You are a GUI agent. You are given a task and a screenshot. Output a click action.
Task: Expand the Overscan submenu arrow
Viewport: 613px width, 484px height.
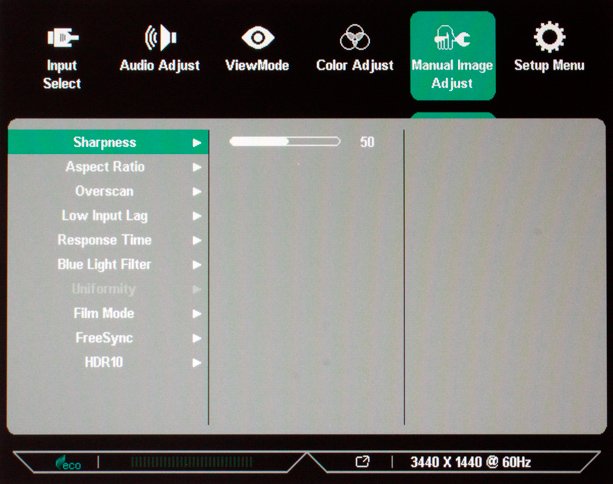coord(197,192)
